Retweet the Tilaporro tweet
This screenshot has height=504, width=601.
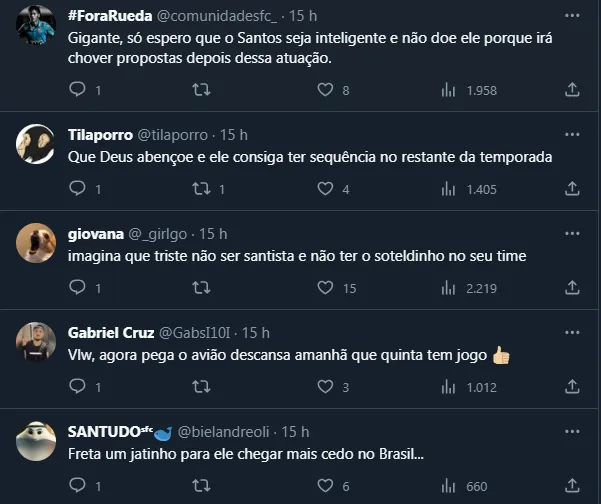(x=200, y=189)
